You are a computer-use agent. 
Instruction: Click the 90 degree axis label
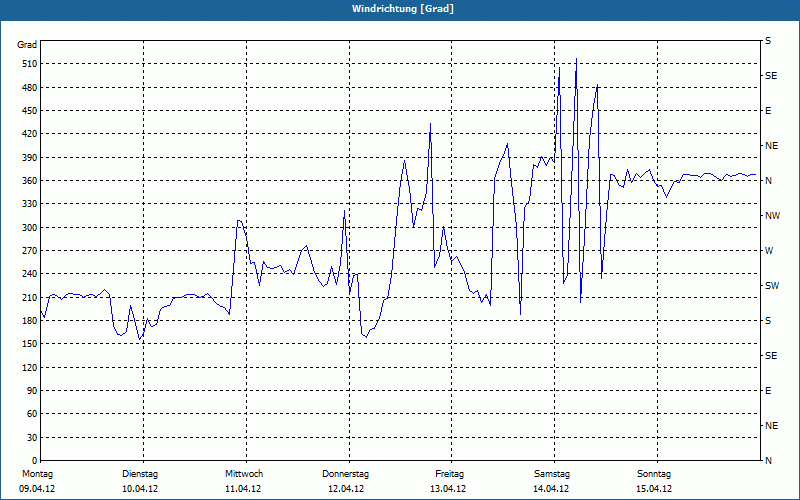32,391
